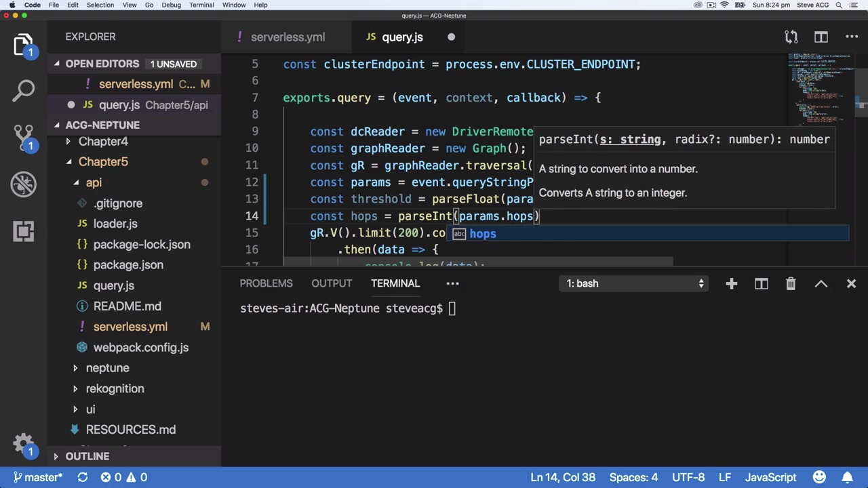868x488 pixels.
Task: Kill the terminal with trash icon
Action: pyautogui.click(x=791, y=283)
